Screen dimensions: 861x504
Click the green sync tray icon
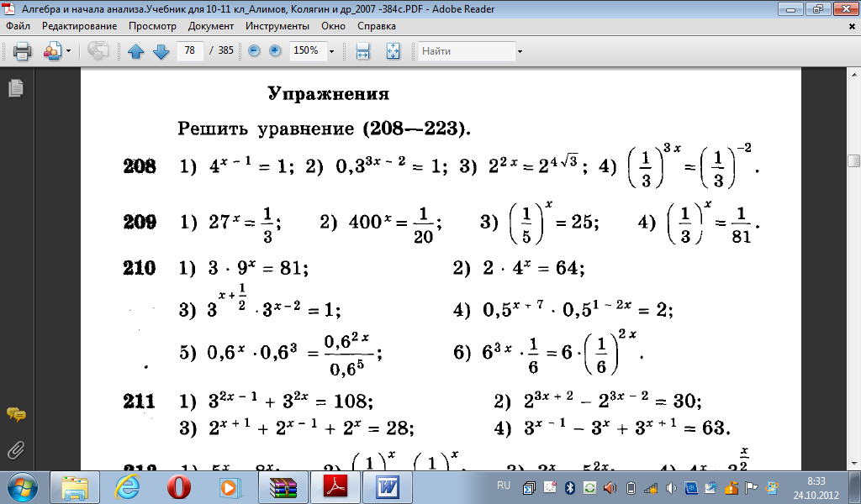[x=589, y=487]
